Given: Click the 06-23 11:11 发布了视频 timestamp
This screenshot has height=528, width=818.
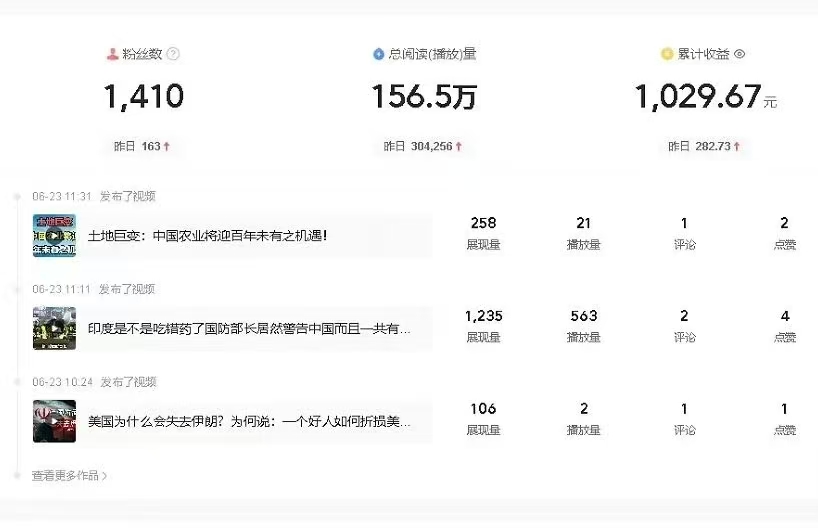Looking at the screenshot, I should tap(94, 289).
